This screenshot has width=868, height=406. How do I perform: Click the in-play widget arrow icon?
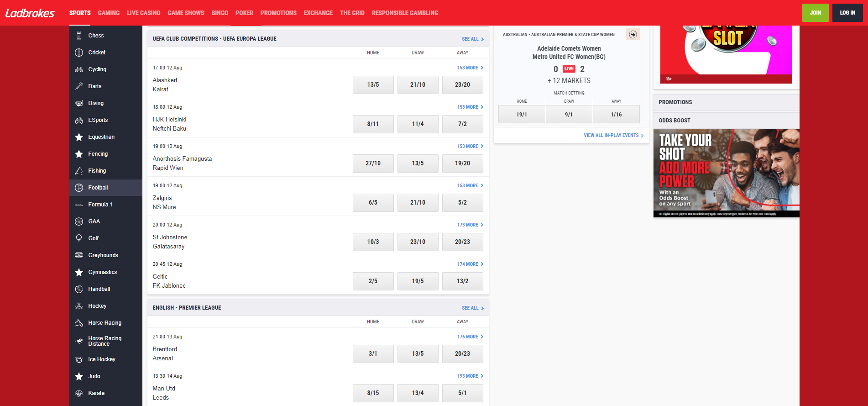(633, 34)
